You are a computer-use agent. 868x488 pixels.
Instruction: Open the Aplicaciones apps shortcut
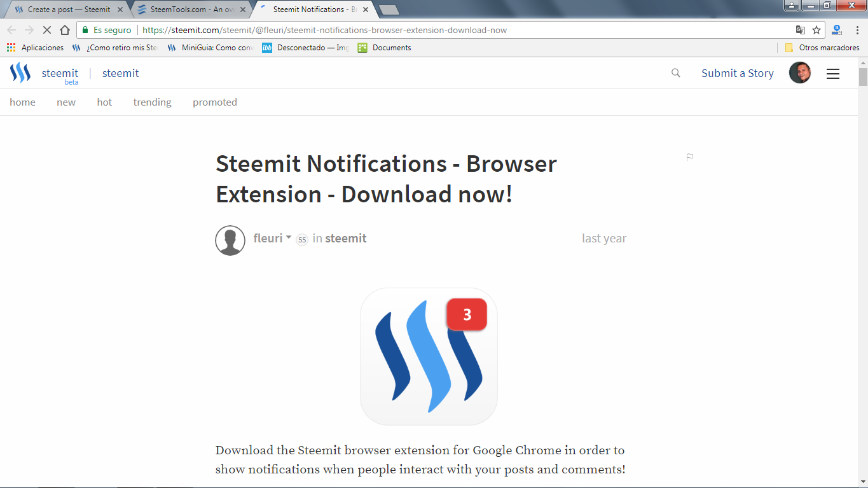pos(36,48)
